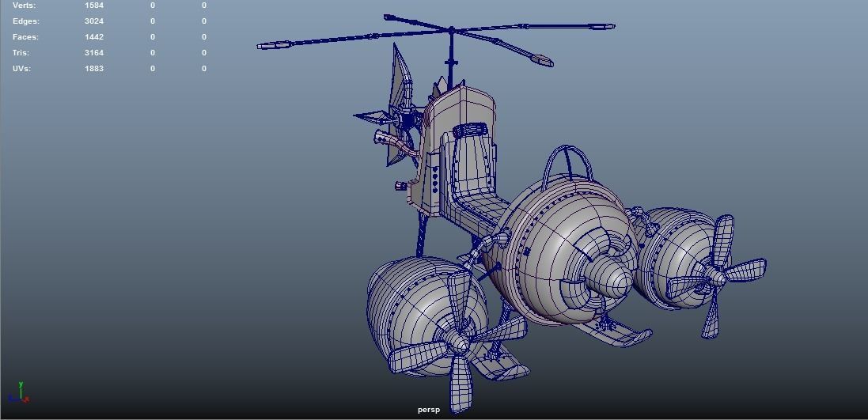Viewport: 868px width, 420px height.
Task: Click the 'UVs:' statistics label
Action: (21, 69)
